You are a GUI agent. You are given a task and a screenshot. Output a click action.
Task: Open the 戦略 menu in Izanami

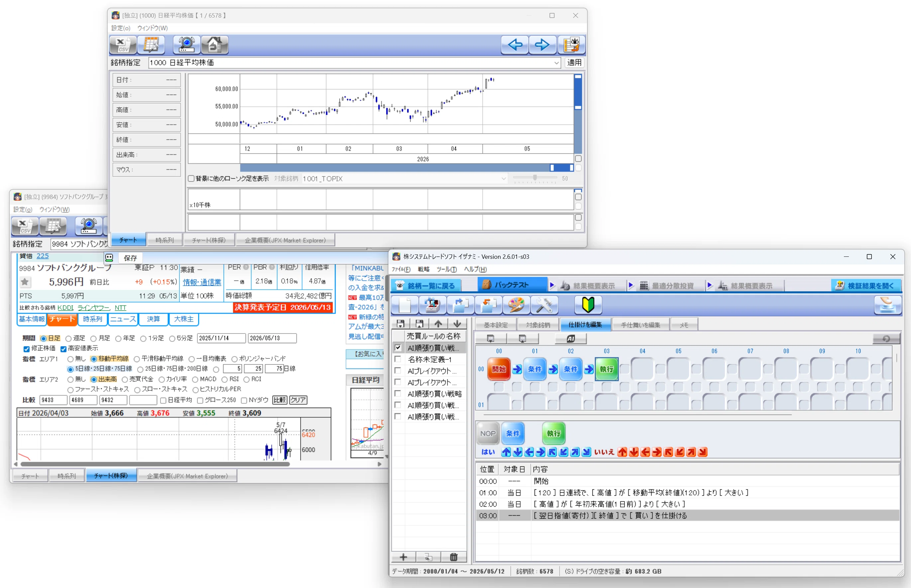(x=423, y=269)
